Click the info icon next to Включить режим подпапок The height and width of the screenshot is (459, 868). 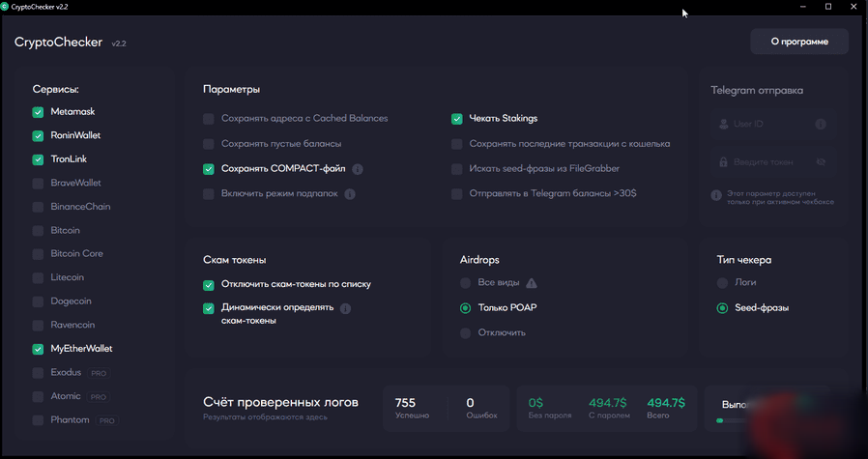pyautogui.click(x=350, y=194)
